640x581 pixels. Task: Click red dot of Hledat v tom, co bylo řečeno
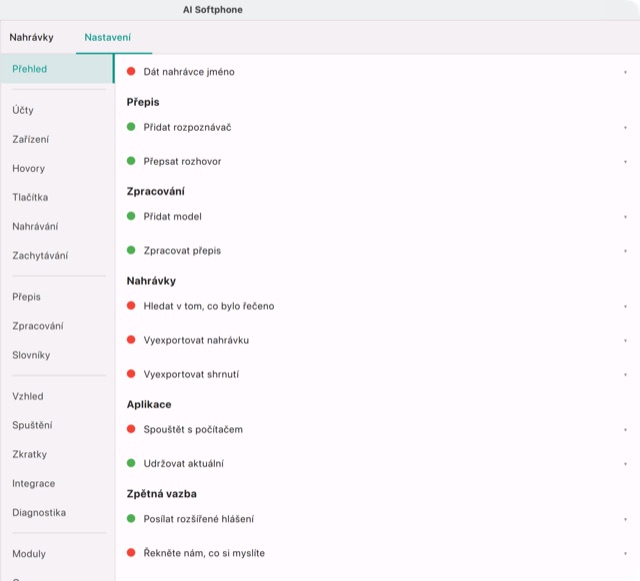click(131, 305)
